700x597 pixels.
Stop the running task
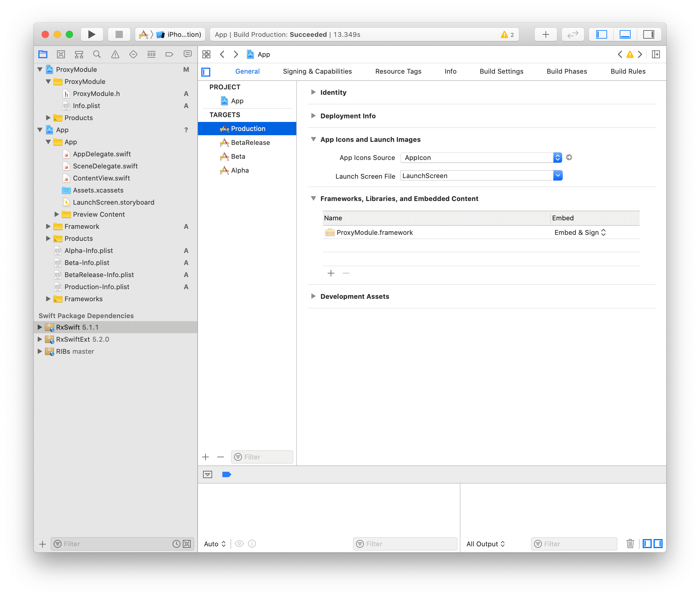(119, 34)
